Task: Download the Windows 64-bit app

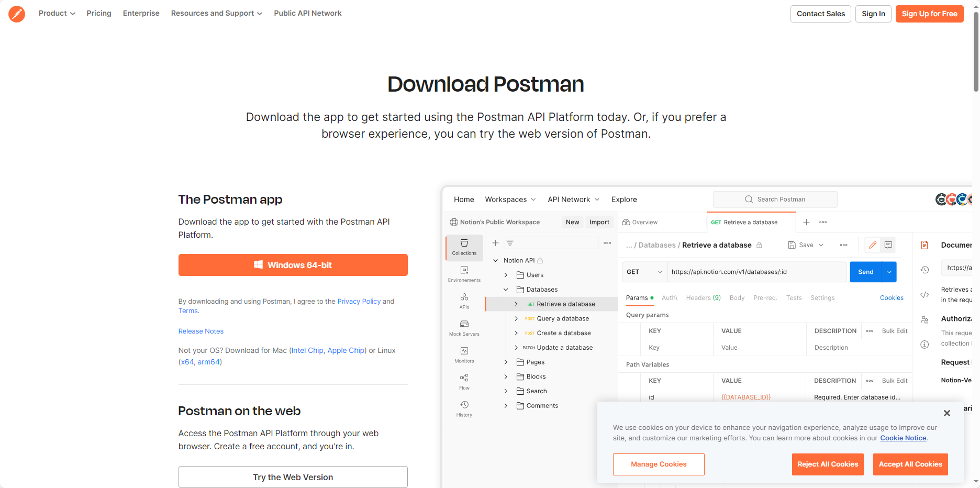Action: (x=293, y=265)
